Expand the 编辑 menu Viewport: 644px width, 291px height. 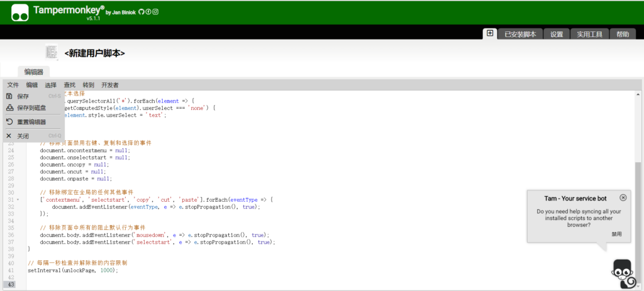pyautogui.click(x=31, y=85)
